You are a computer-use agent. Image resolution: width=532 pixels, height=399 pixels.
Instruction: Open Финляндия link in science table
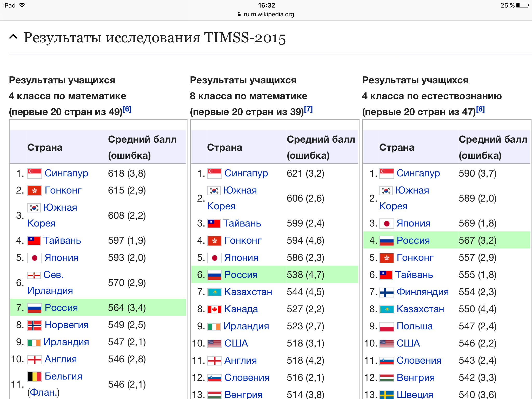pos(422,292)
